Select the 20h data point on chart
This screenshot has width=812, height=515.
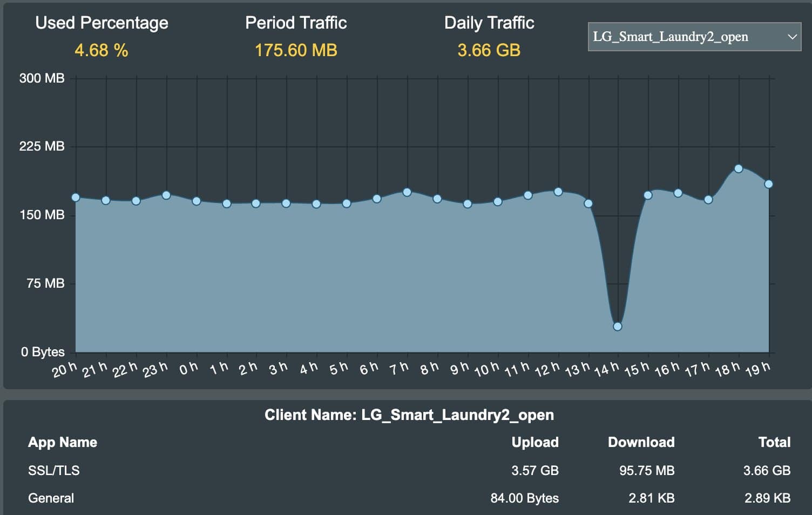pos(76,198)
